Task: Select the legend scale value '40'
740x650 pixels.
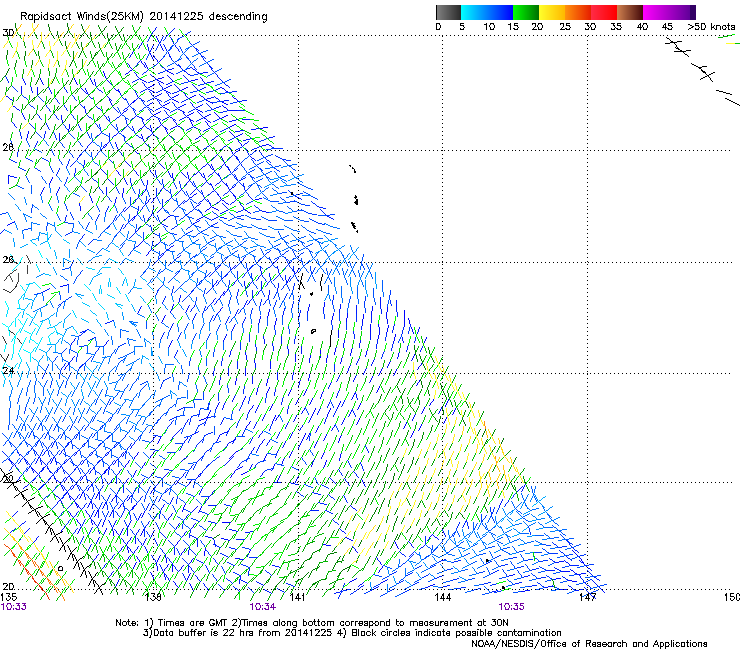Action: [642, 26]
